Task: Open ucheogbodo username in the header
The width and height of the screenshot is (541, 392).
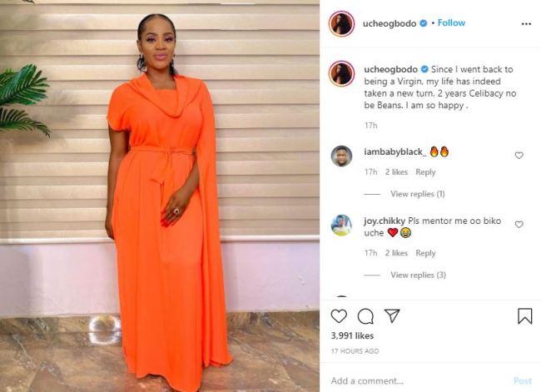Action: 390,23
